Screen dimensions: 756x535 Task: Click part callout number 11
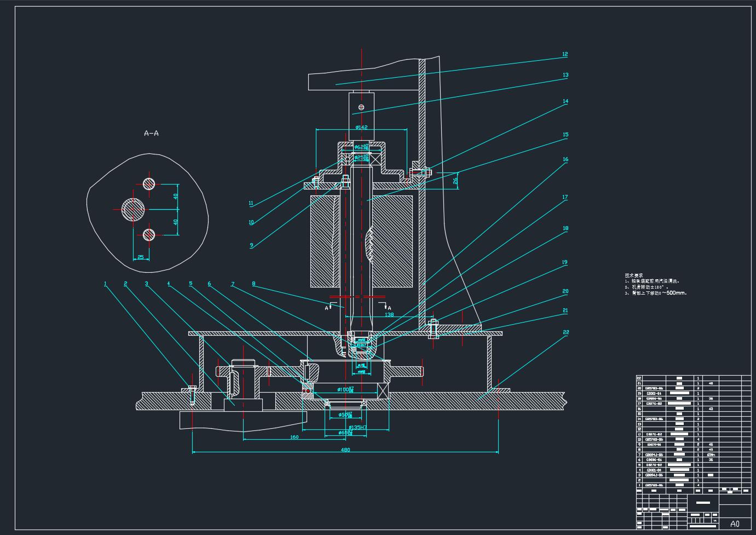click(251, 203)
